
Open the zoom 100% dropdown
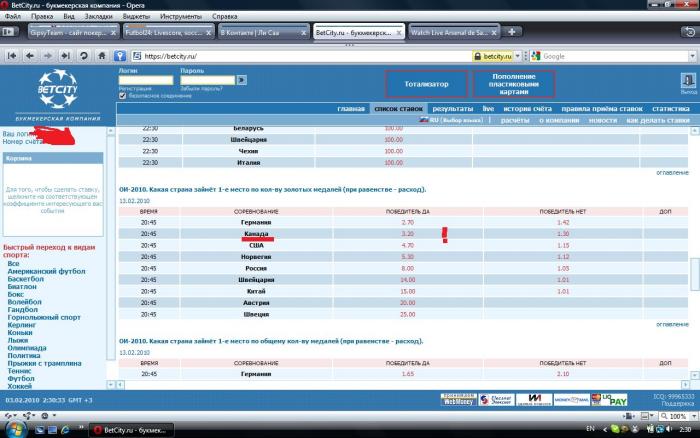(x=694, y=416)
